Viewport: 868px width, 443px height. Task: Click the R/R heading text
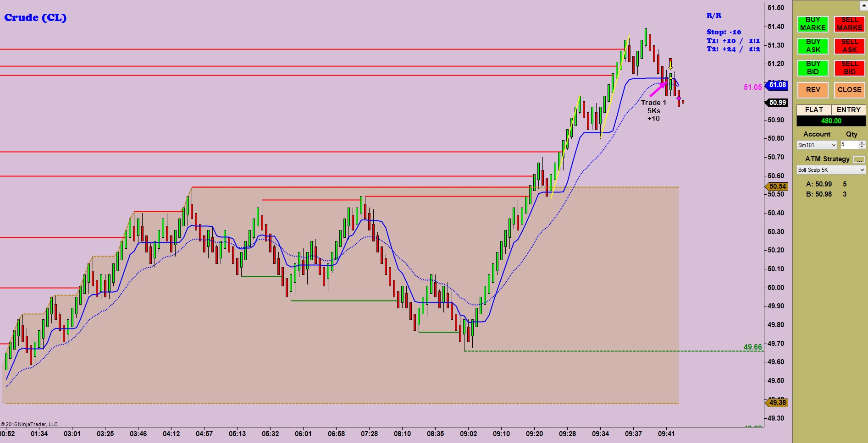714,16
